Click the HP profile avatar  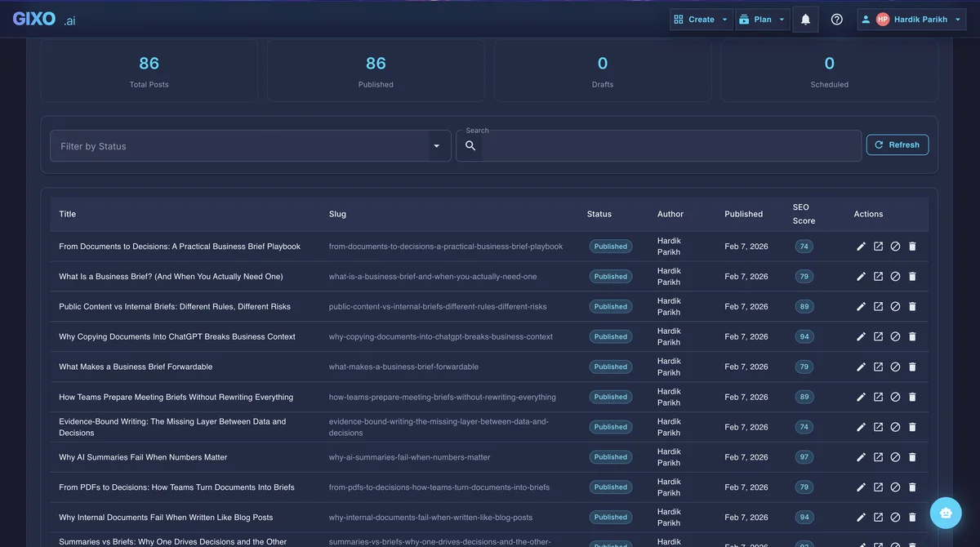pos(881,18)
